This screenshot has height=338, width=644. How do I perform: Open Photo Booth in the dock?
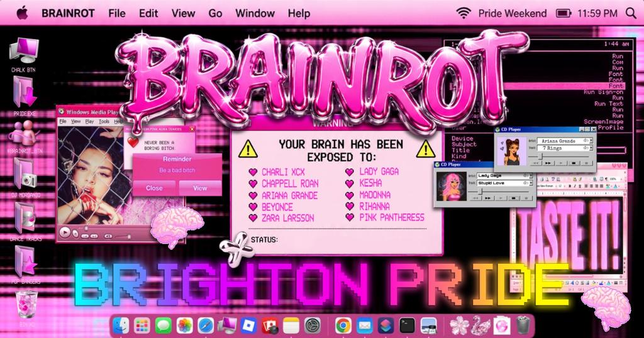pyautogui.click(x=270, y=326)
